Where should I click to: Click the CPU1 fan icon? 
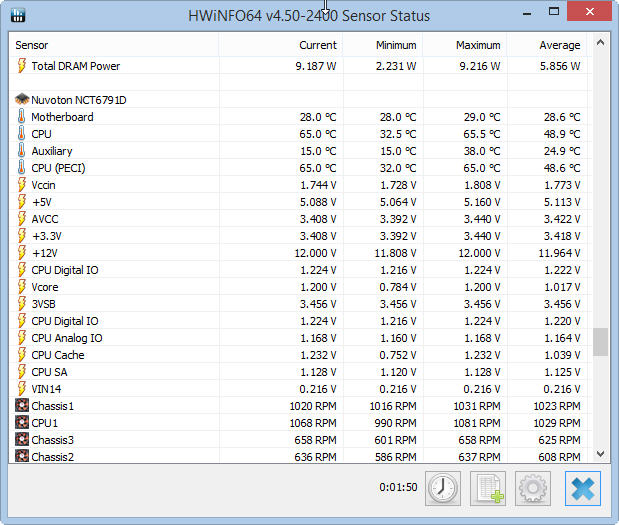coord(22,422)
